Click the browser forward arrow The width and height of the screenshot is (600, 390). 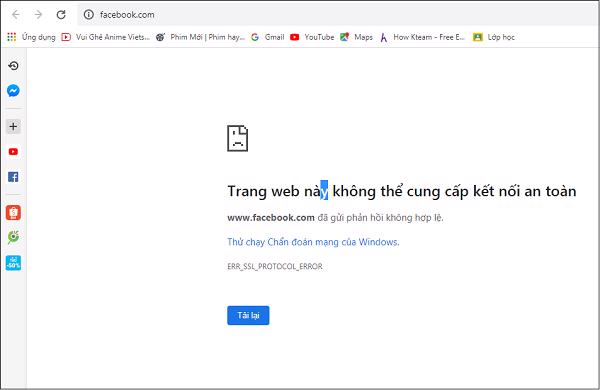(x=38, y=15)
